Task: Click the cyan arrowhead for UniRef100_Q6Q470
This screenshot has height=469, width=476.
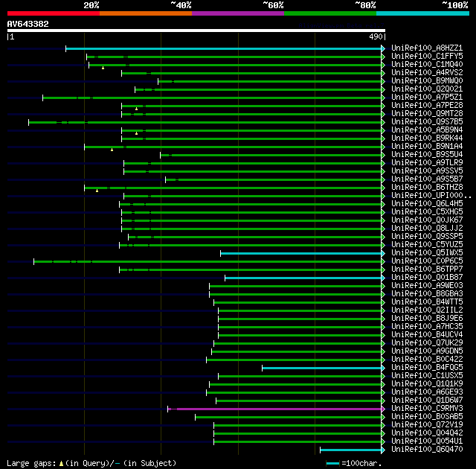Action: pyautogui.click(x=383, y=450)
